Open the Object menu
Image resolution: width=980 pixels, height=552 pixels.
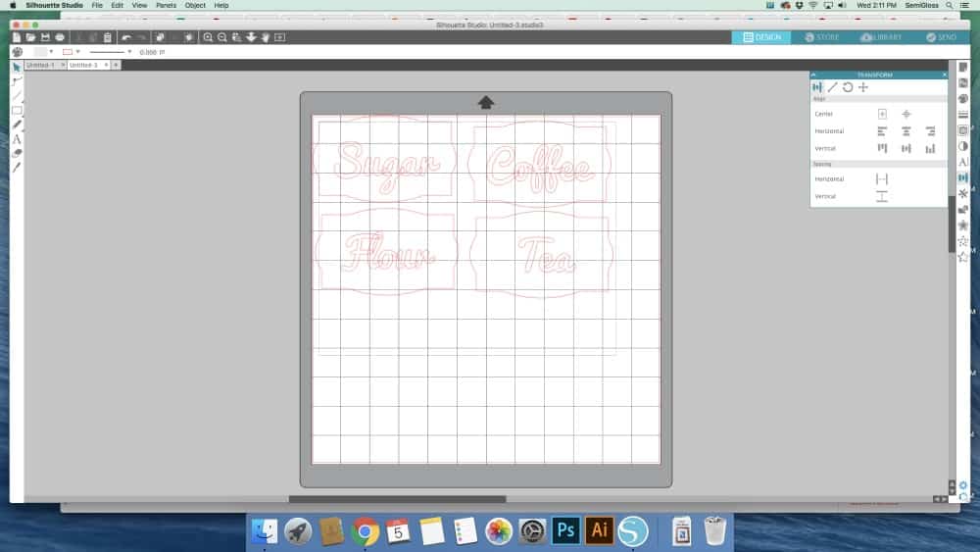tap(195, 5)
